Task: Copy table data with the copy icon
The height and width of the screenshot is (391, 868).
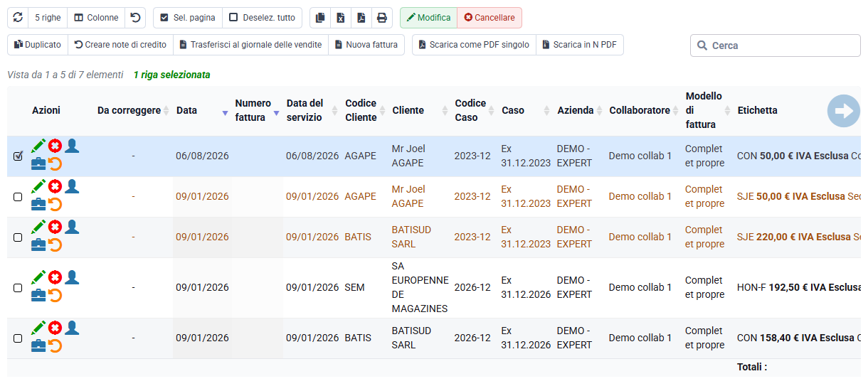Action: (x=320, y=18)
